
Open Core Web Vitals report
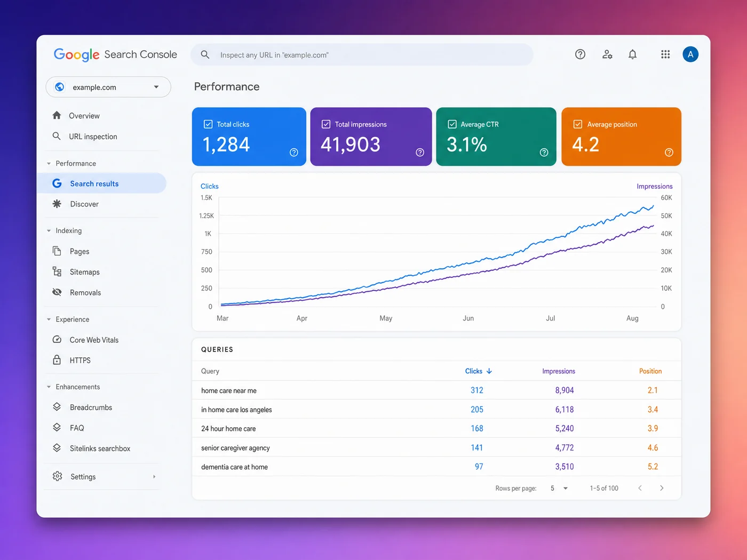(x=94, y=340)
